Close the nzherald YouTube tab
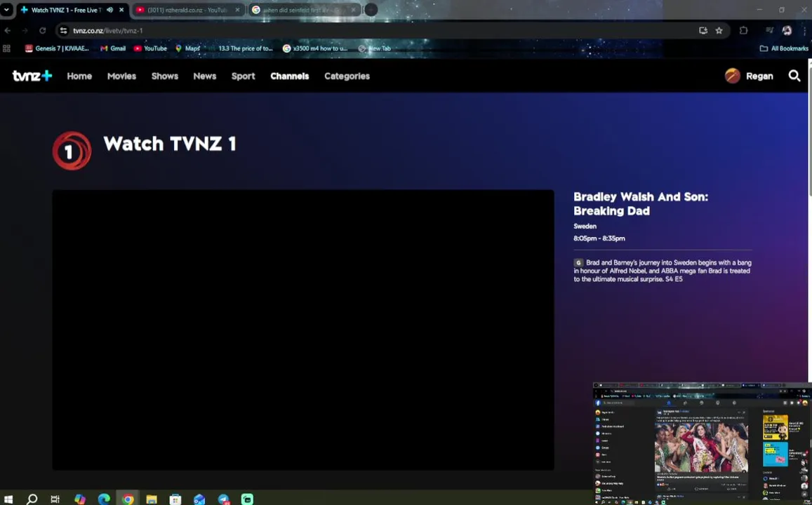Image resolution: width=812 pixels, height=505 pixels. (238, 10)
